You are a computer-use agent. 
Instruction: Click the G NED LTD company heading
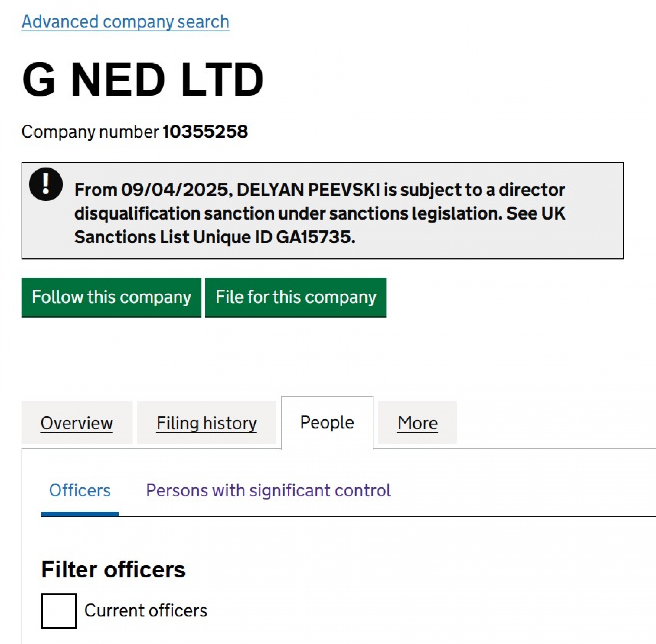[143, 79]
